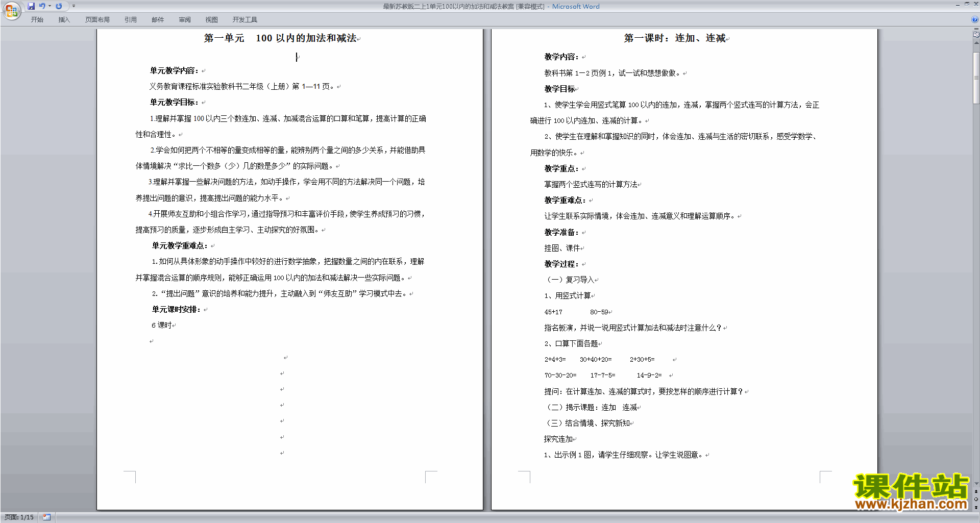This screenshot has height=523, width=980.
Task: Click the Select Browse Object round button
Action: 976,499
